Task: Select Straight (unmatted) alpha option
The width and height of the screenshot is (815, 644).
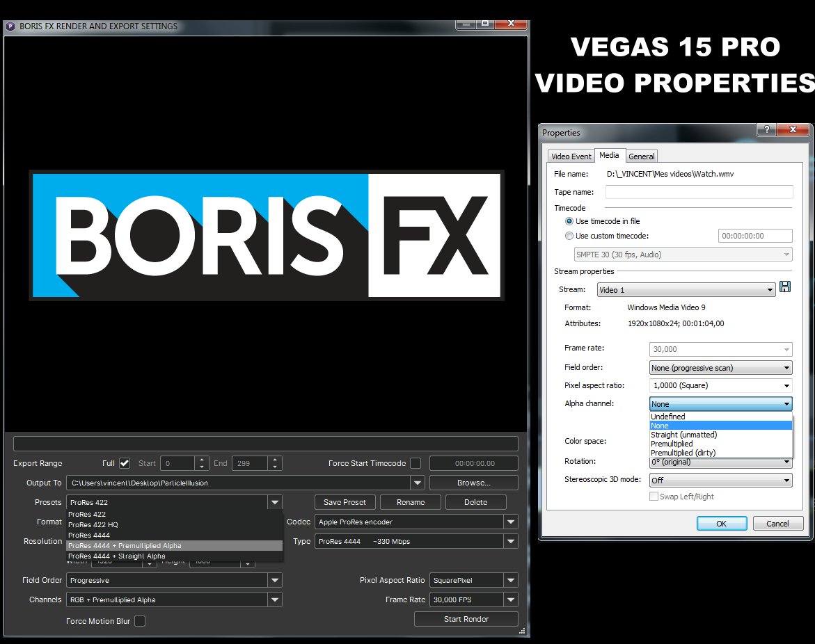Action: (721, 435)
